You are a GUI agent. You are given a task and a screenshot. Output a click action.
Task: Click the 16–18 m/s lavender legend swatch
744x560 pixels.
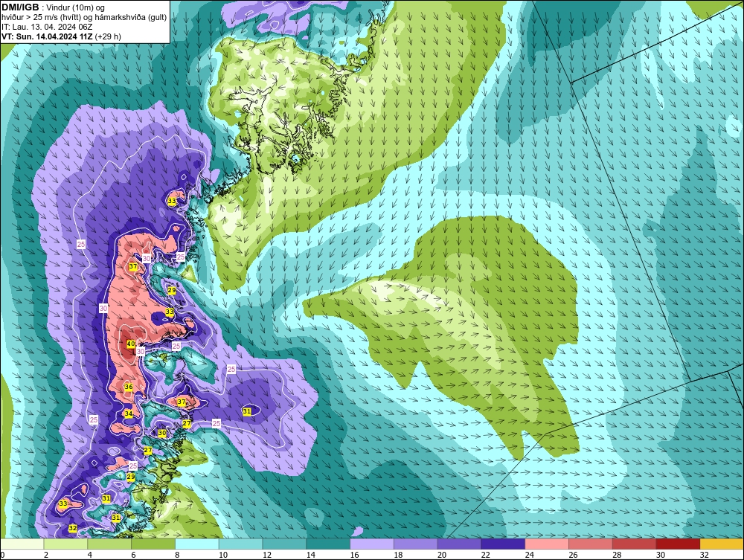pyautogui.click(x=372, y=544)
